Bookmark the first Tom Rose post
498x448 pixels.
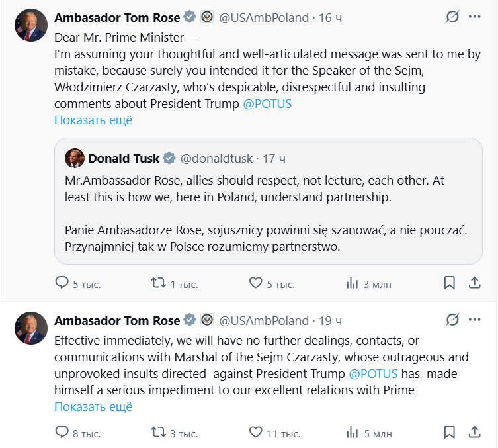(450, 283)
